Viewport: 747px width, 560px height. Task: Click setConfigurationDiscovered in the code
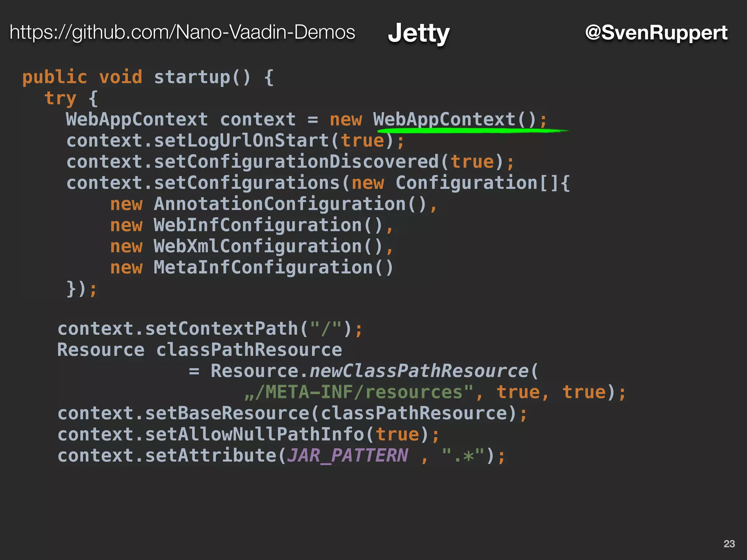(295, 162)
